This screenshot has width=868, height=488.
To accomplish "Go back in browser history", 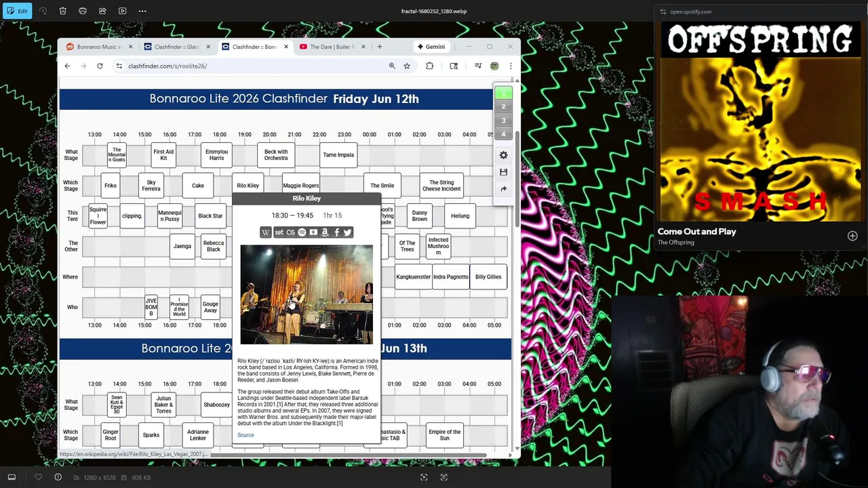I will click(67, 66).
